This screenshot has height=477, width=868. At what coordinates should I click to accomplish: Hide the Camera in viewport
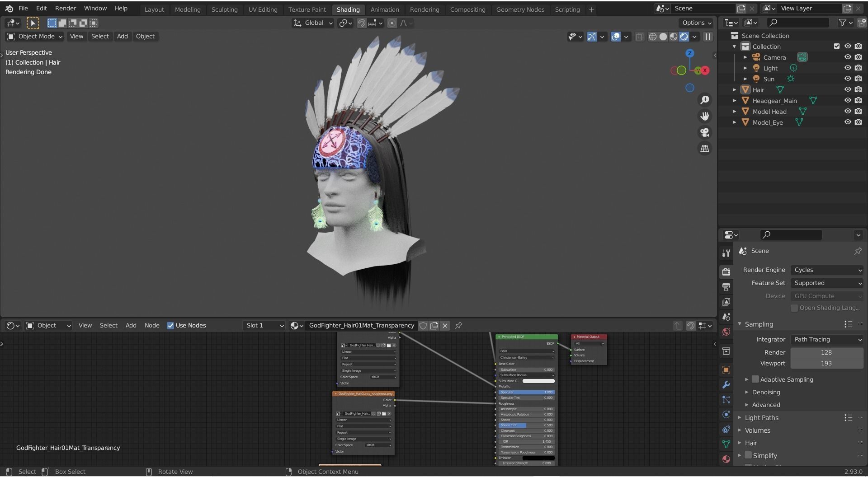tap(848, 57)
